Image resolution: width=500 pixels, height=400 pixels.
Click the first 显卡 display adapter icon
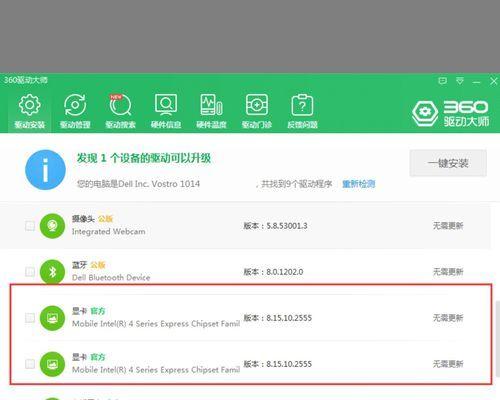click(x=52, y=318)
